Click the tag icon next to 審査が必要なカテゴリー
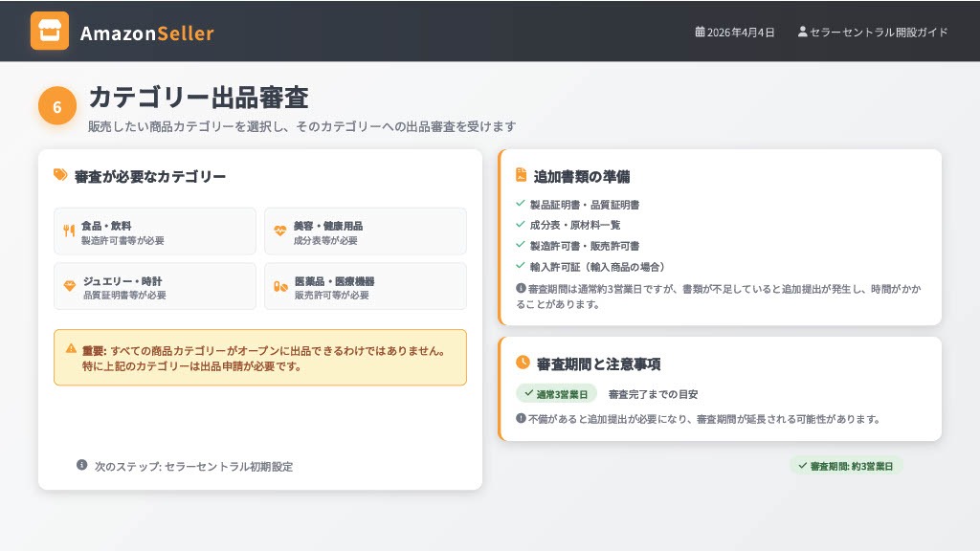The width and height of the screenshot is (980, 551). point(60,175)
